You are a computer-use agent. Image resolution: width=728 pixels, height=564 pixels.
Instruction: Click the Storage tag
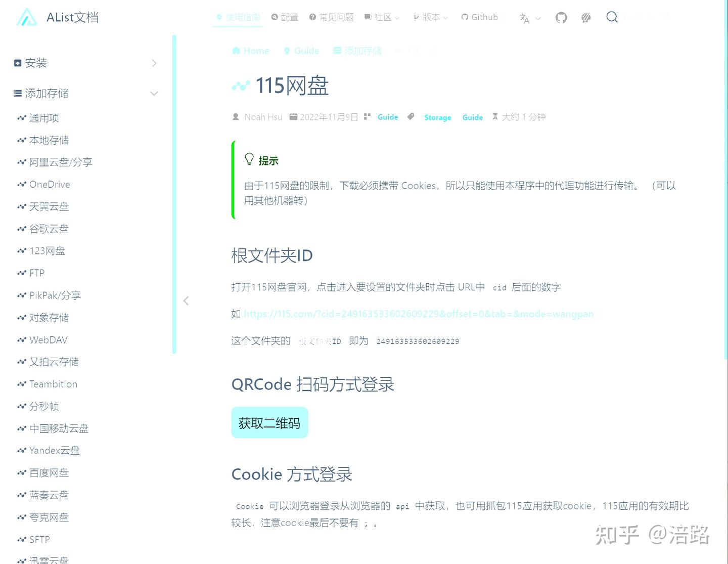[438, 117]
